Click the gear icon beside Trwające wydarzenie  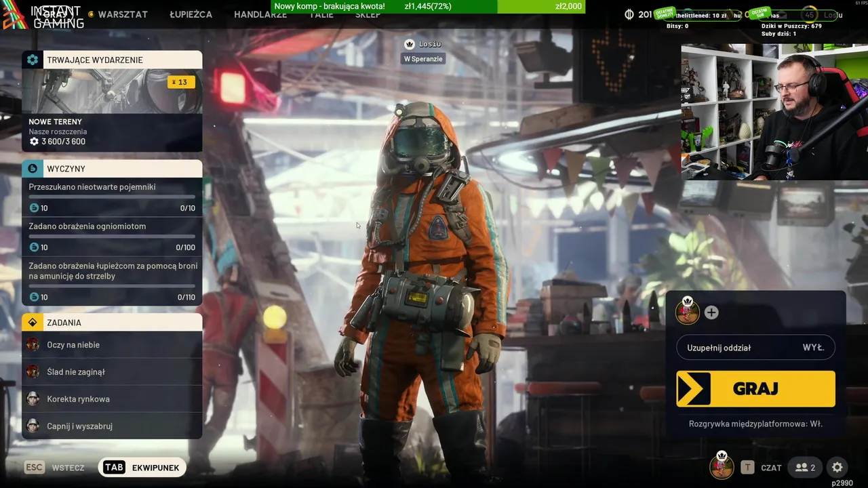(33, 60)
